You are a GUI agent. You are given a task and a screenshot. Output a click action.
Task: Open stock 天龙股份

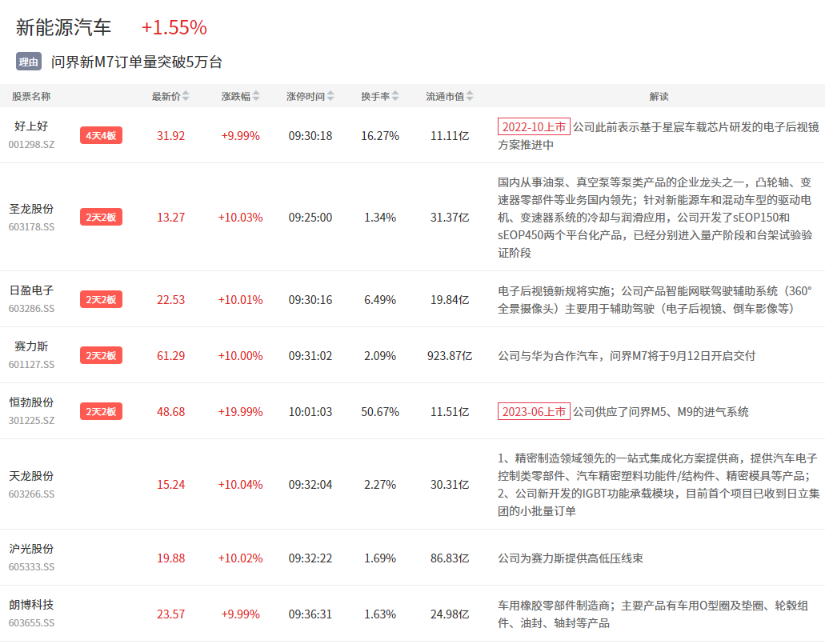(x=31, y=476)
